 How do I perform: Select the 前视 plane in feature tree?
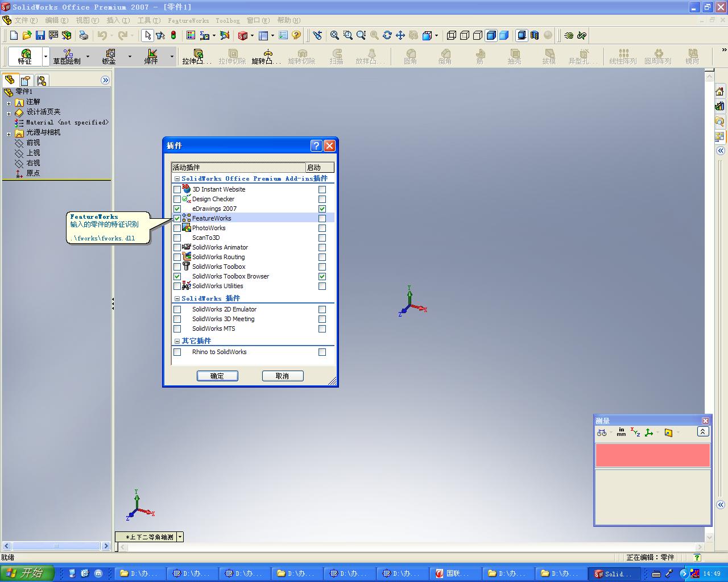click(x=33, y=143)
